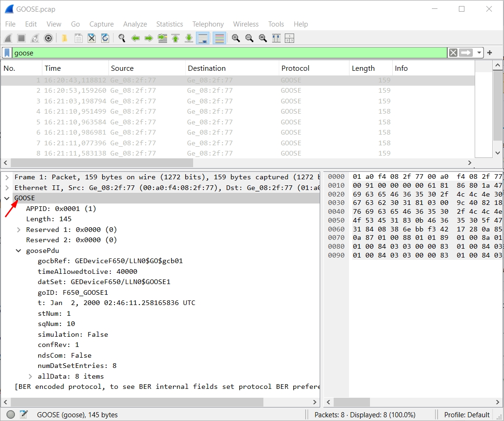Click the Zoom In toolbar icon
The width and height of the screenshot is (504, 421).
(x=236, y=38)
